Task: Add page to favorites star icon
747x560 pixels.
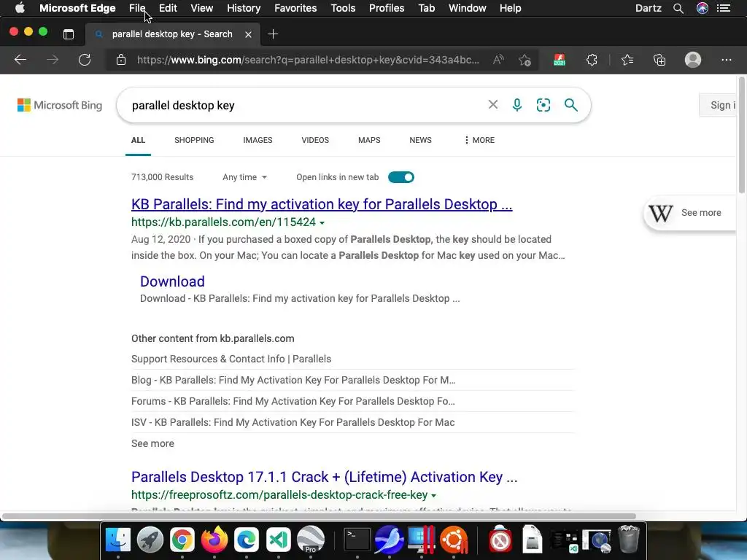Action: (525, 60)
